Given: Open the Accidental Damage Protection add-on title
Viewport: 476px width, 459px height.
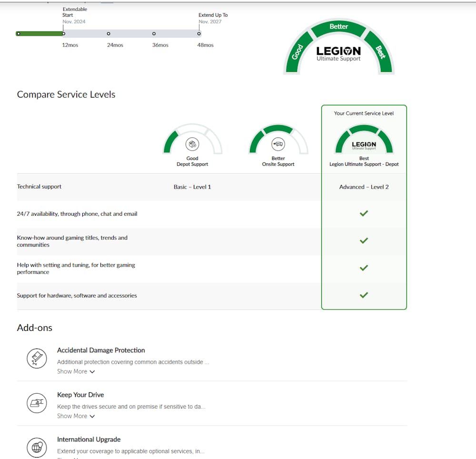Looking at the screenshot, I should pos(101,350).
